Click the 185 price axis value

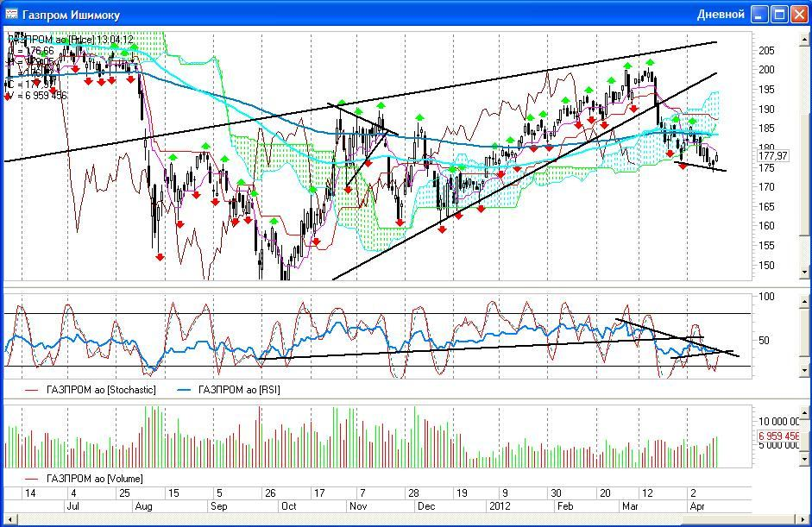point(766,129)
